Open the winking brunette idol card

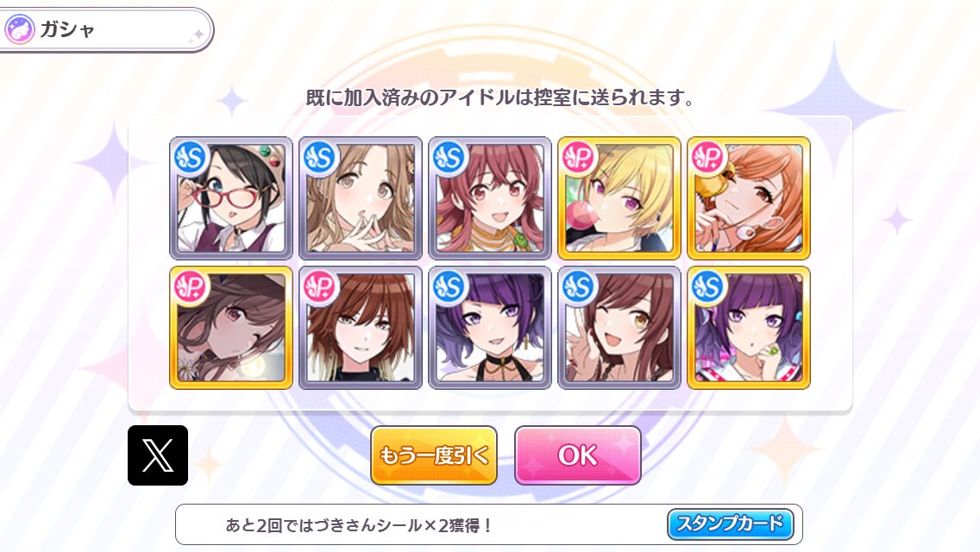pyautogui.click(x=619, y=328)
